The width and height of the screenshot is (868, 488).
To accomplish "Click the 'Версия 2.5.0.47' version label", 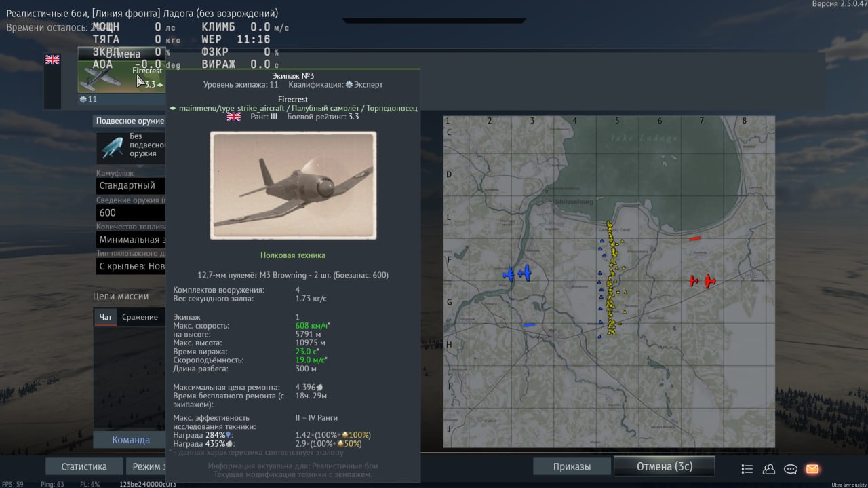I will [x=840, y=4].
